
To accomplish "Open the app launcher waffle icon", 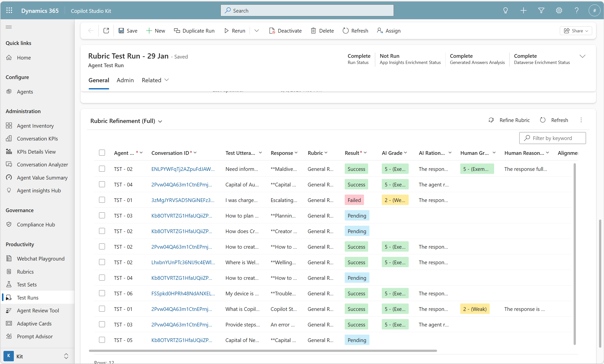I will click(9, 11).
